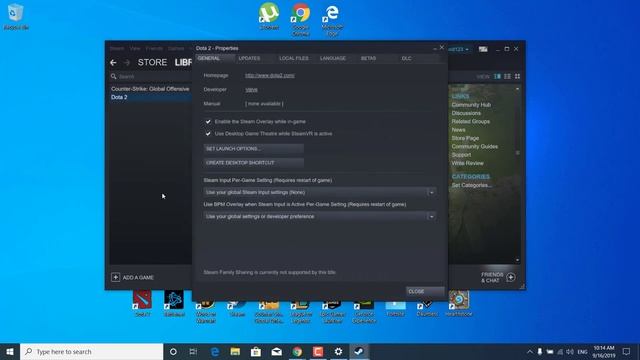The image size is (640, 360).
Task: Open Steam inbox envelope icon near username
Action: click(483, 49)
